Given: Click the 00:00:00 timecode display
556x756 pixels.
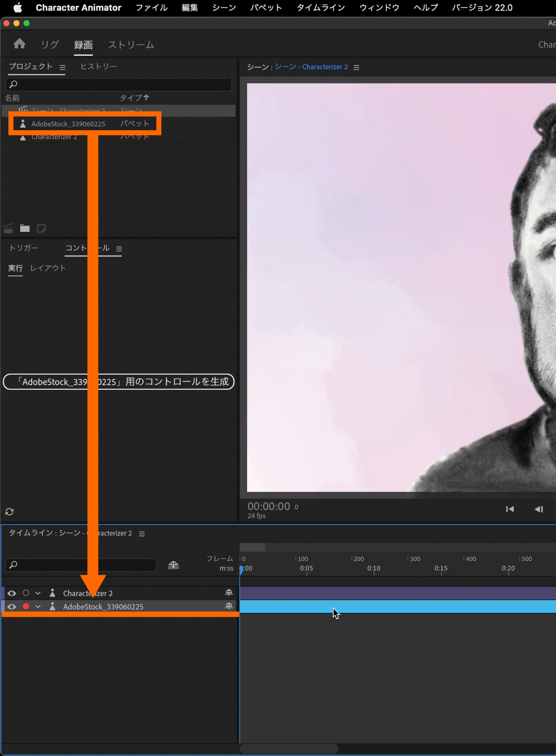Looking at the screenshot, I should 269,507.
